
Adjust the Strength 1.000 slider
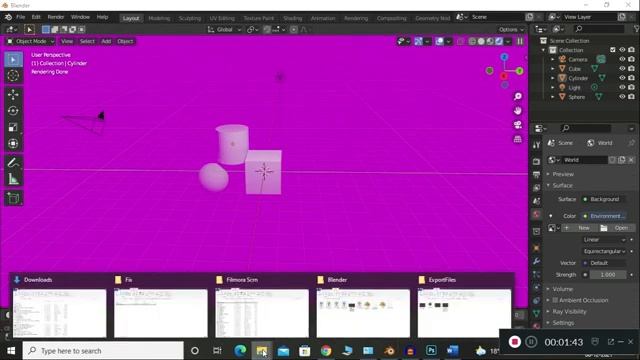tap(607, 275)
